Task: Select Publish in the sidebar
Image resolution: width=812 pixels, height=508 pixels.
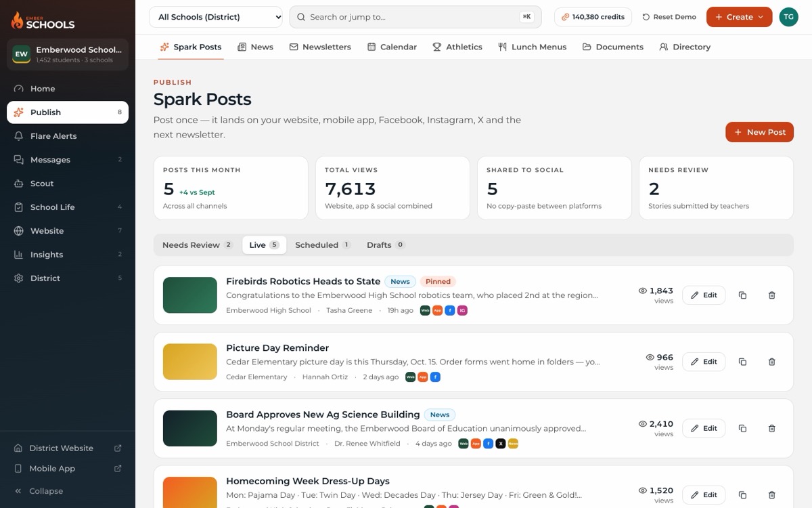Action: click(x=68, y=112)
